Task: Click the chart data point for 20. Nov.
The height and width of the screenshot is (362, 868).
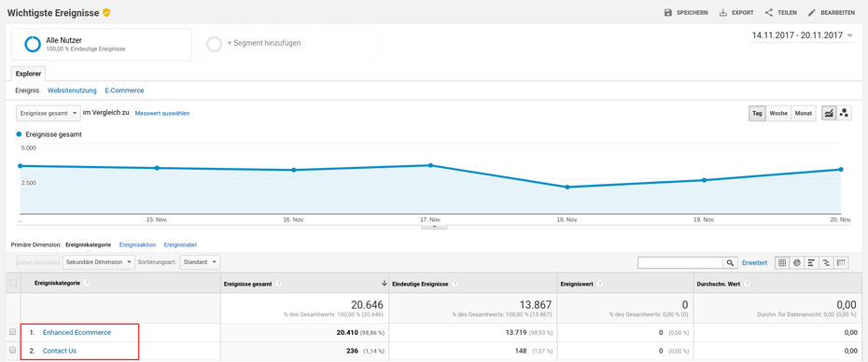Action: click(x=841, y=170)
